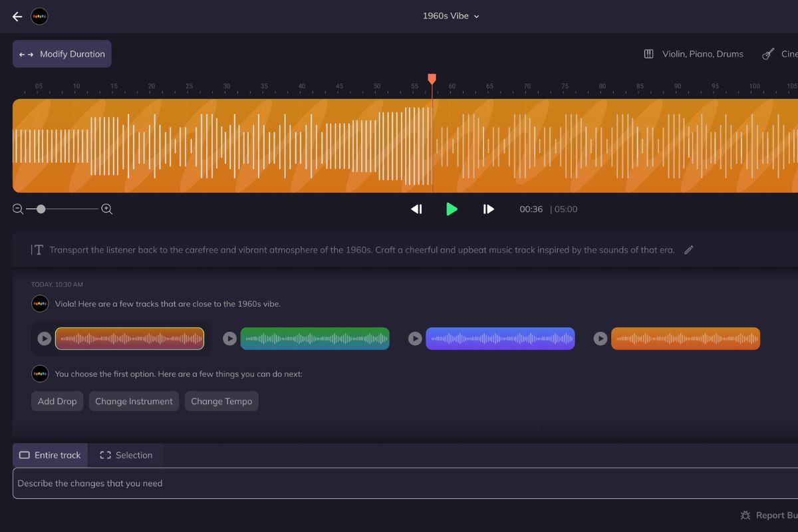
Task: Switch to Entire track mode
Action: tap(51, 455)
